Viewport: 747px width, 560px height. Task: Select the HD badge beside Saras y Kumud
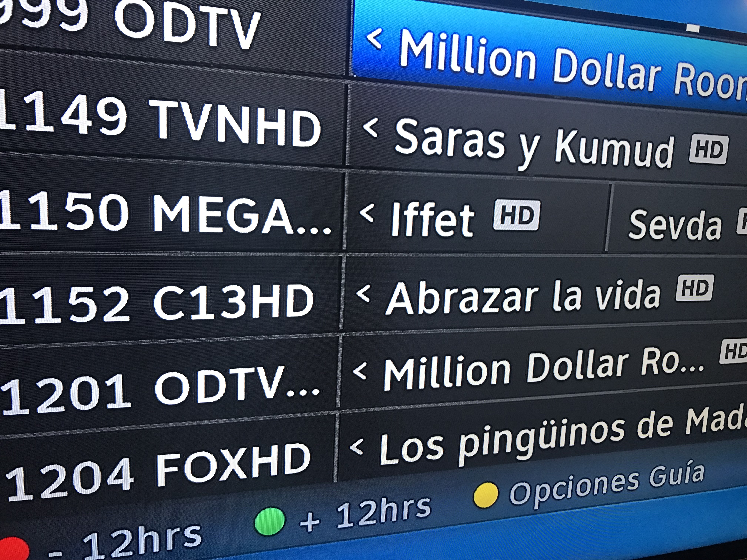coord(708,149)
